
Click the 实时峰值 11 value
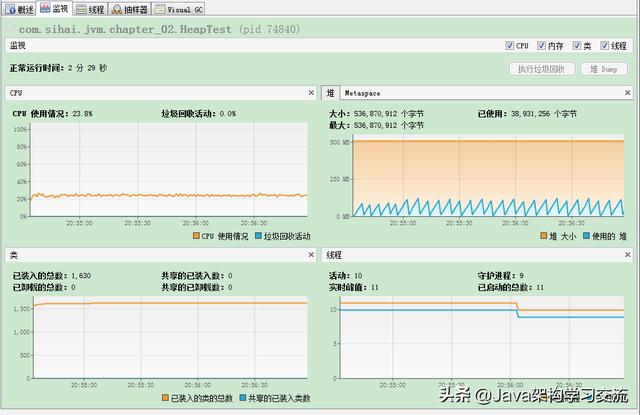coord(374,287)
